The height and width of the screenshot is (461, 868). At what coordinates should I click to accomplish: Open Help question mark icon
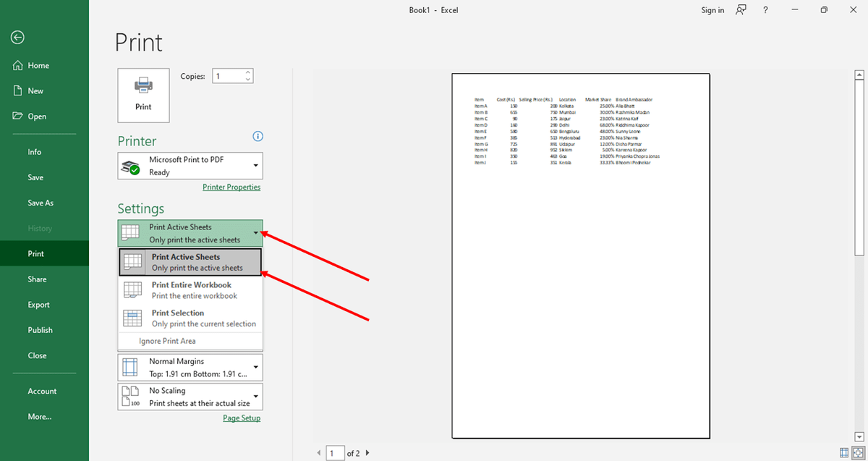click(765, 10)
